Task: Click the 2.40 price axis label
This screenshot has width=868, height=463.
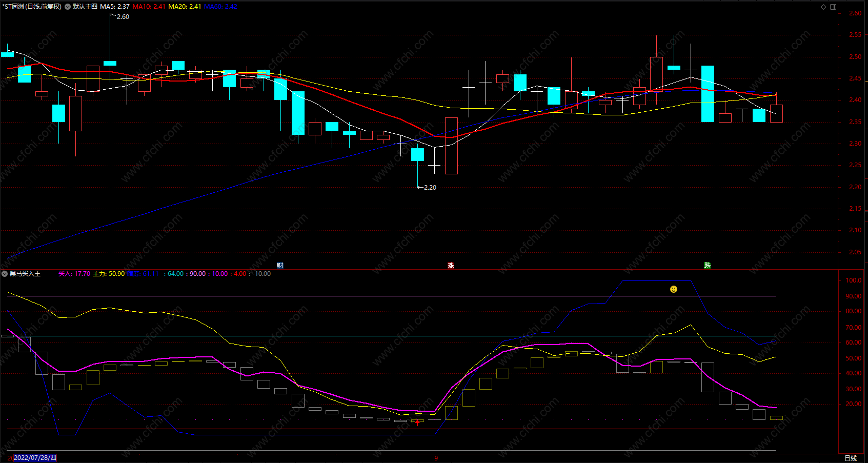Action: click(x=855, y=100)
